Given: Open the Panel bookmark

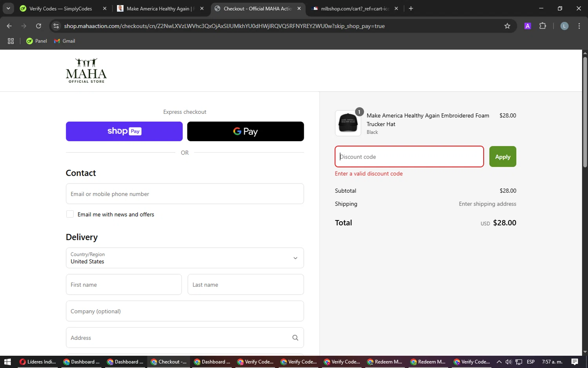Looking at the screenshot, I should point(36,41).
